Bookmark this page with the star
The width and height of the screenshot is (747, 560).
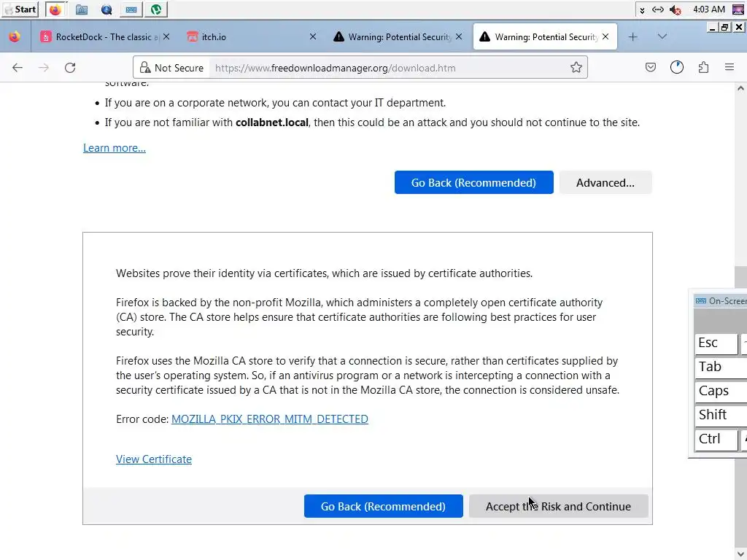coord(576,68)
